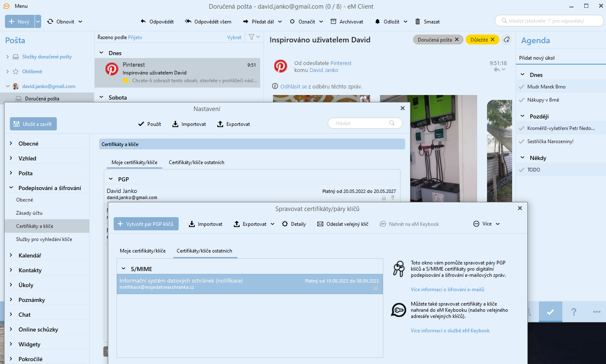This screenshot has width=606, height=364.
Task: Open the Exportovat dropdown arrow
Action: [x=273, y=224]
